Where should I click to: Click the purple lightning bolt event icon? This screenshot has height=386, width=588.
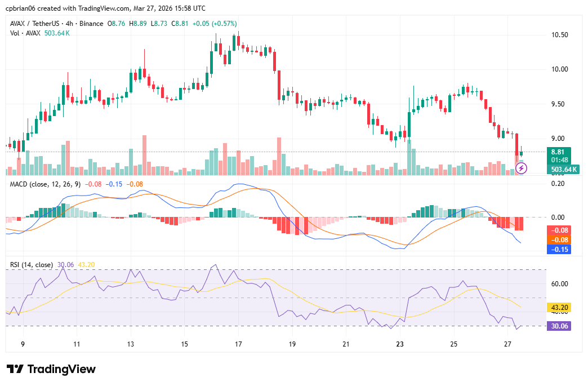pyautogui.click(x=521, y=168)
